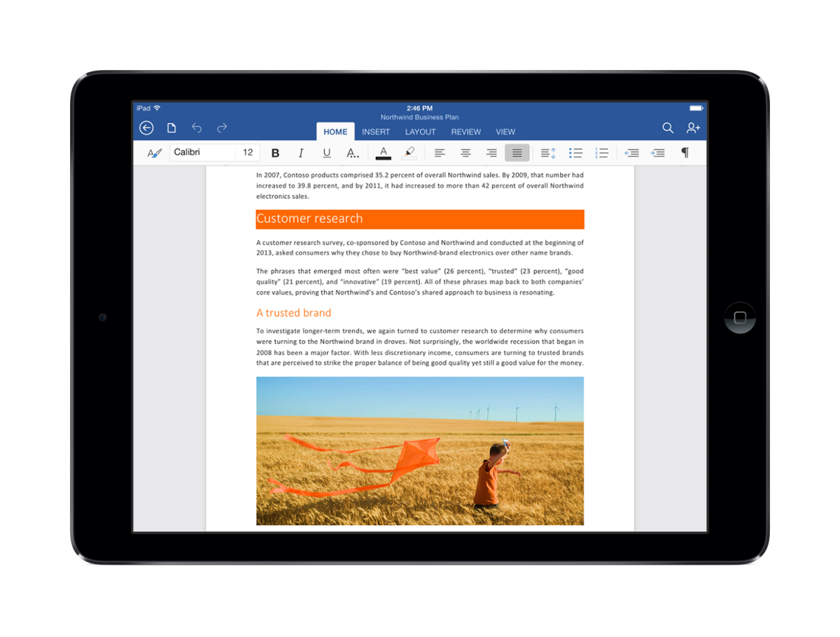Open the font color picker
Screen dimensions: 840x637
click(x=383, y=153)
